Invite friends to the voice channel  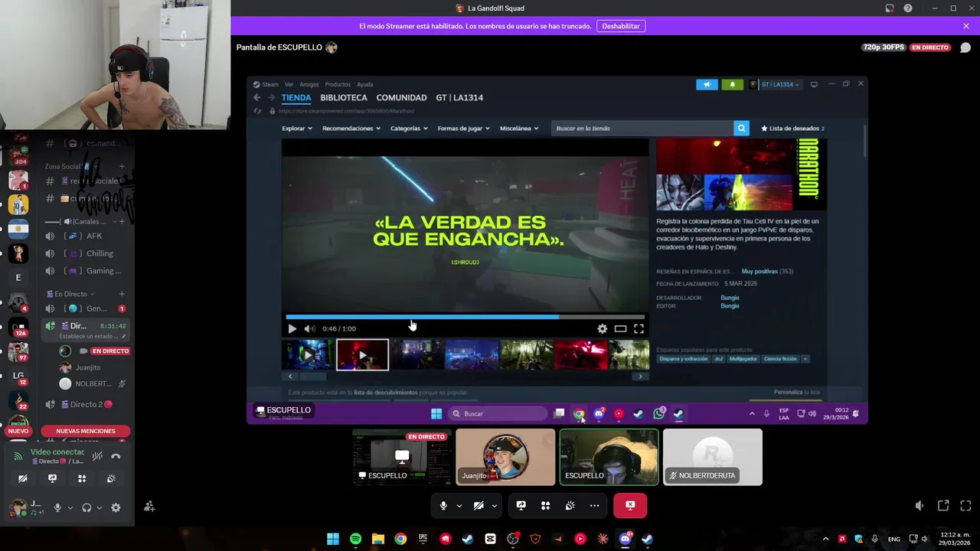pyautogui.click(x=149, y=507)
